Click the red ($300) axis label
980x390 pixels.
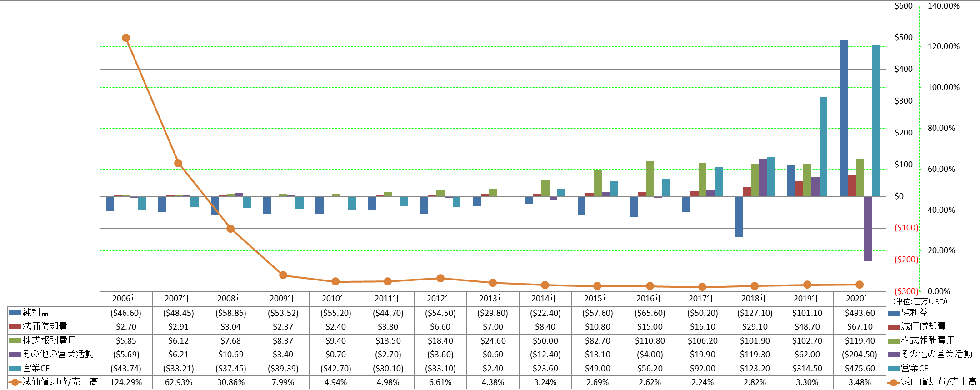pos(906,291)
